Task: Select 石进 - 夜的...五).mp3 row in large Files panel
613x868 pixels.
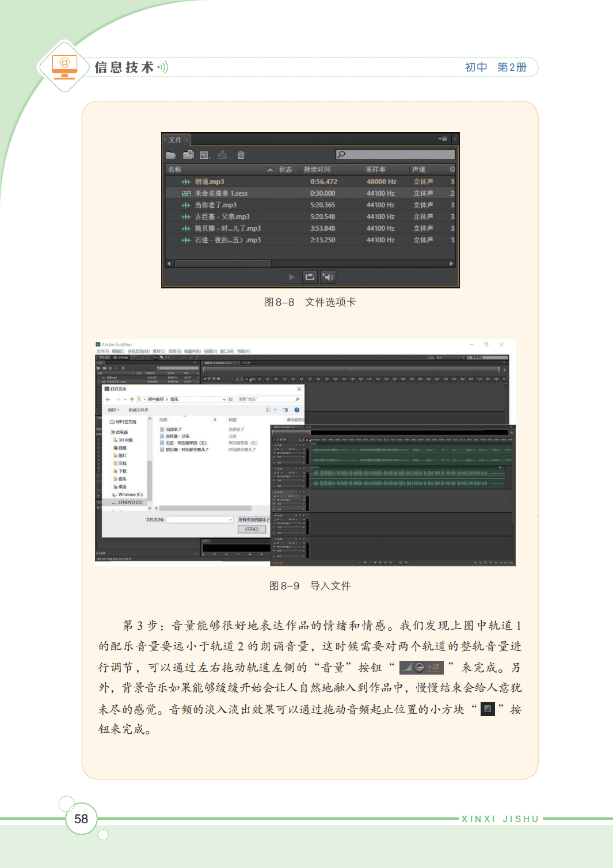Action: click(x=310, y=240)
